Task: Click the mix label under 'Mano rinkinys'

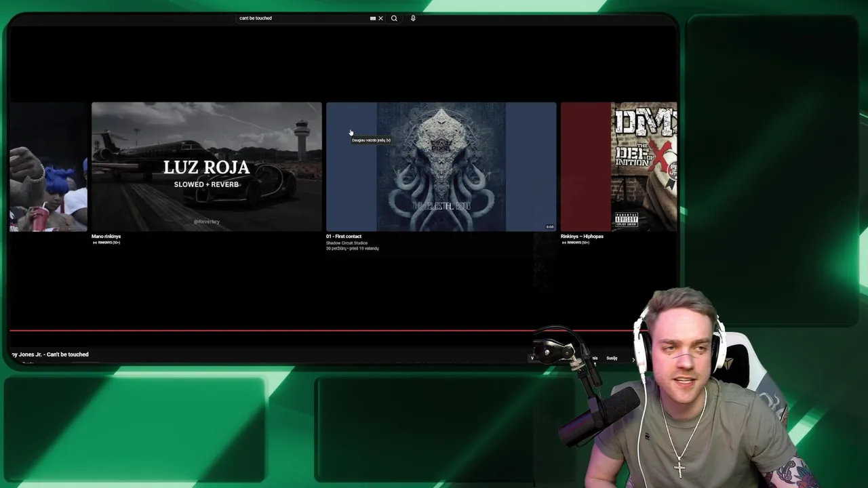Action: [106, 243]
